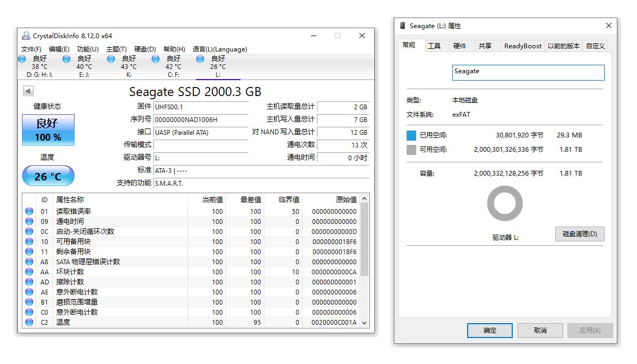
Task: Click the blue status dot beside 坏块计数
Action: (x=29, y=272)
